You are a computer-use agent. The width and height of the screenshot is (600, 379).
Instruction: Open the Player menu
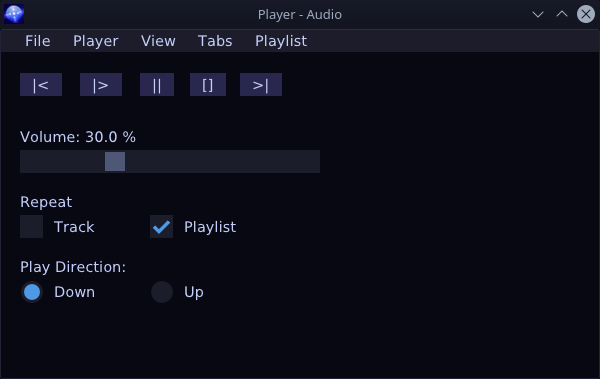click(96, 41)
